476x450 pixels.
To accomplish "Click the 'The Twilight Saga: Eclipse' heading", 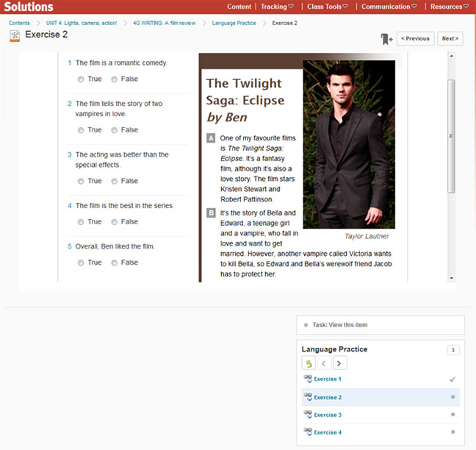I will 245,92.
